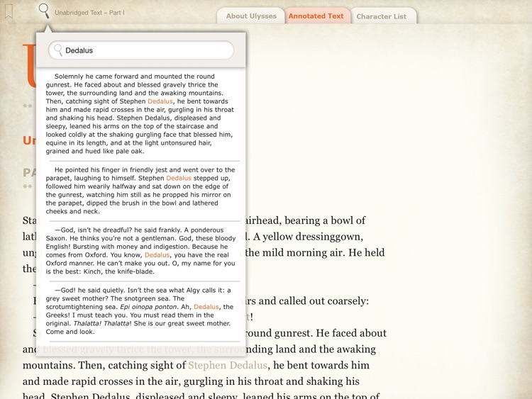
Task: Click the Unabridged Text – Part I label
Action: [x=89, y=13]
